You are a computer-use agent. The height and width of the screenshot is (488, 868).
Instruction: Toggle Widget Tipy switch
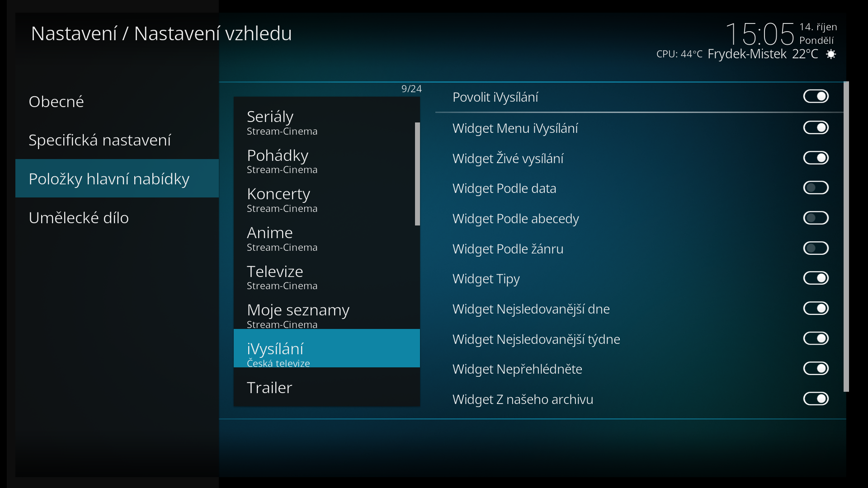click(816, 278)
